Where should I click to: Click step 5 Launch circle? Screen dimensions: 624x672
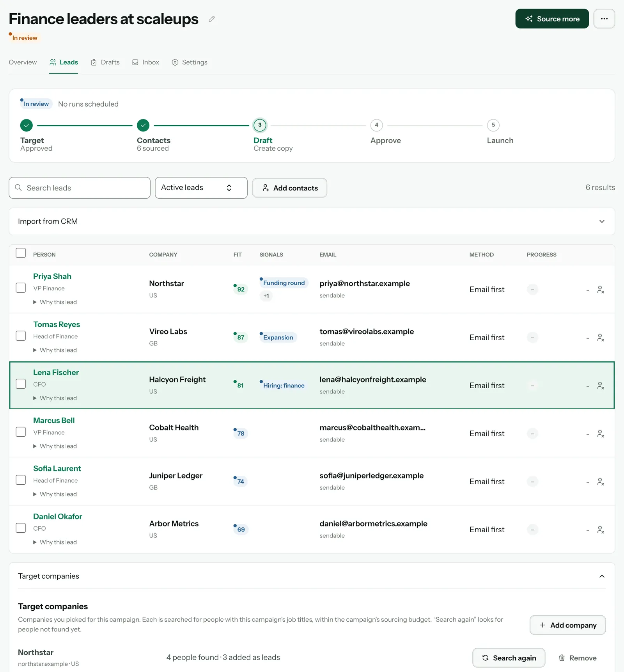493,125
